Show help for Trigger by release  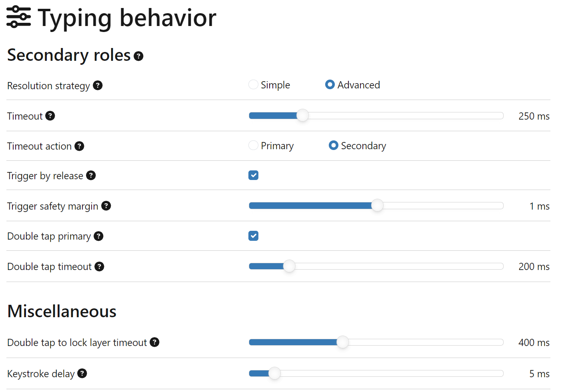91,175
